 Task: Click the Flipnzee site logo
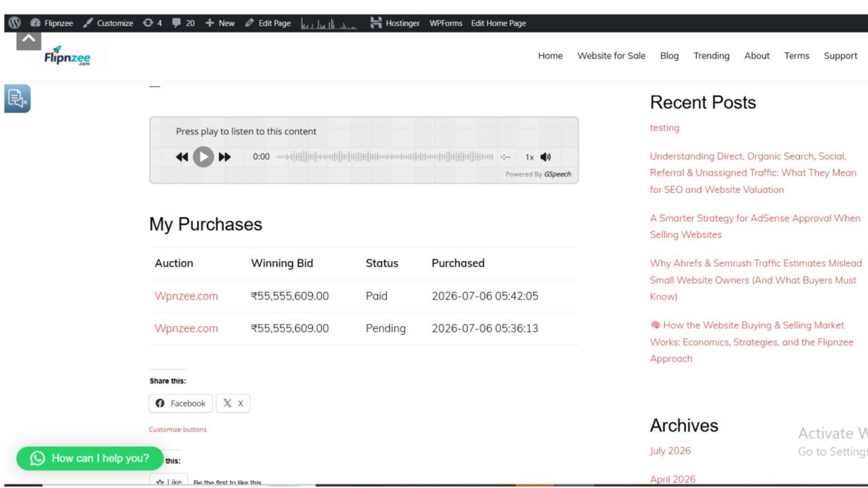coord(67,56)
